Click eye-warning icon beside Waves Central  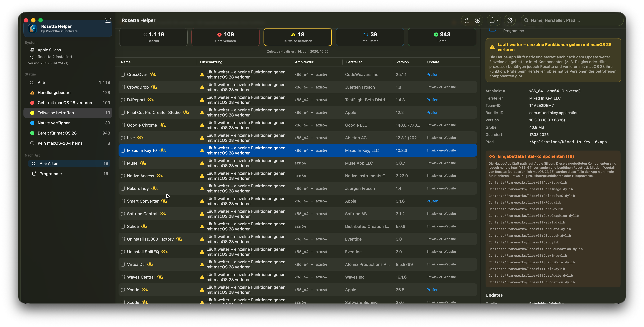160,277
